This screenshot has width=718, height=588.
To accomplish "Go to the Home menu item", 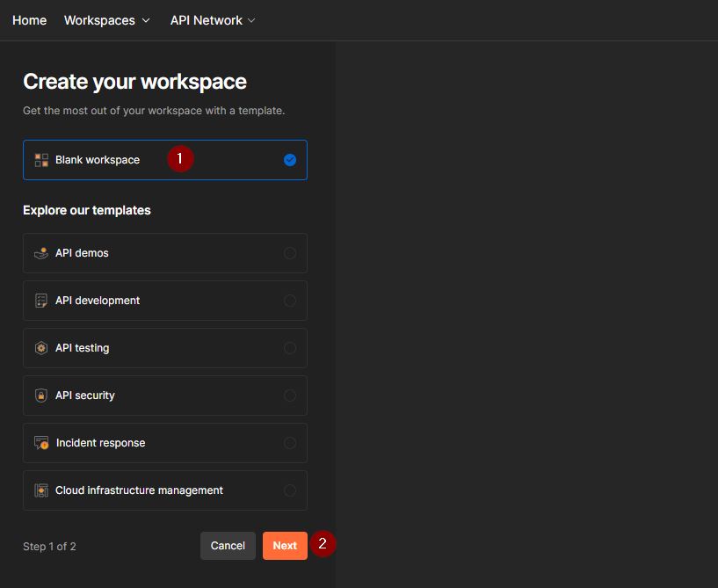I will pyautogui.click(x=29, y=20).
